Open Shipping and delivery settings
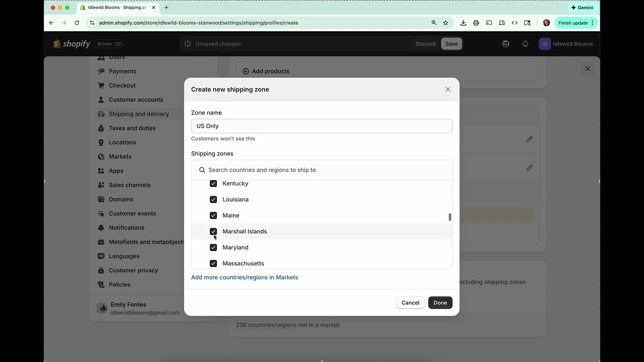 pos(139,114)
